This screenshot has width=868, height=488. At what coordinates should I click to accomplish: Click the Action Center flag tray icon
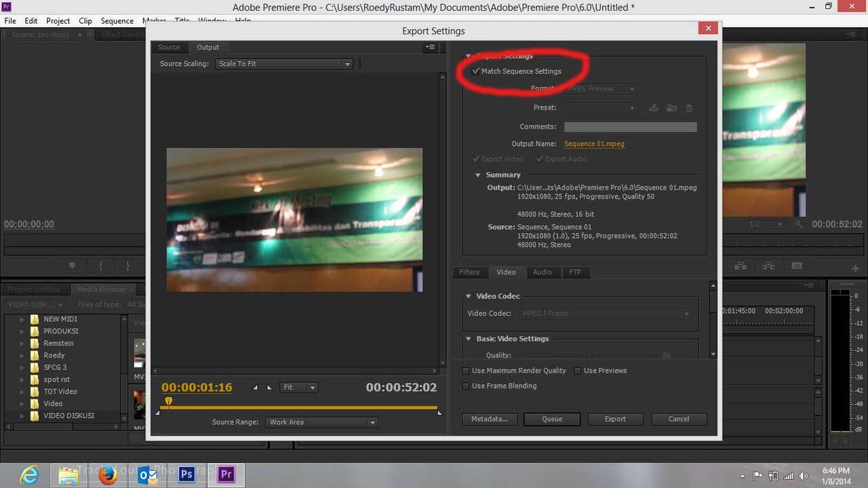[758, 476]
